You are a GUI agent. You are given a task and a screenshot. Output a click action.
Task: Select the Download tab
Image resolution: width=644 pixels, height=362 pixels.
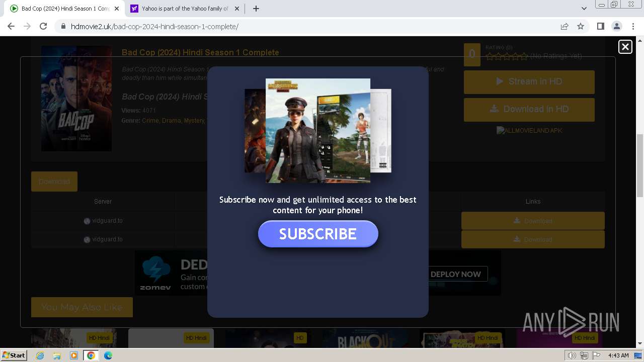click(x=54, y=182)
